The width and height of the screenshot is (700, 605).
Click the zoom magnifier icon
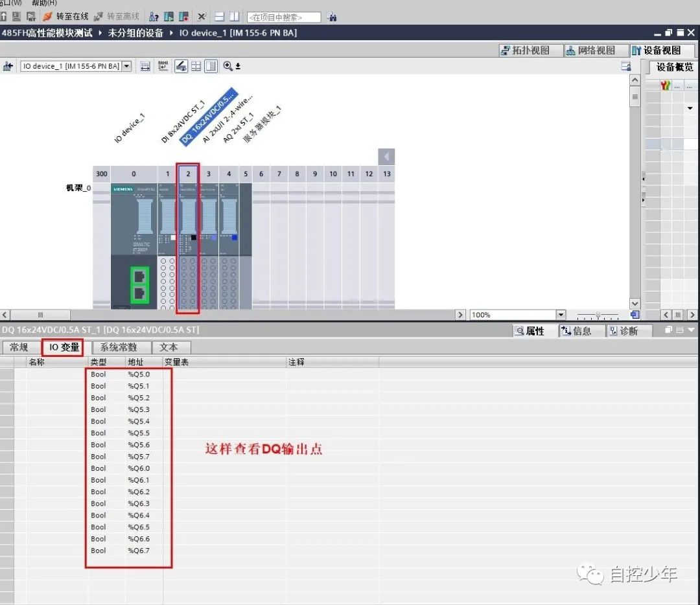point(227,66)
